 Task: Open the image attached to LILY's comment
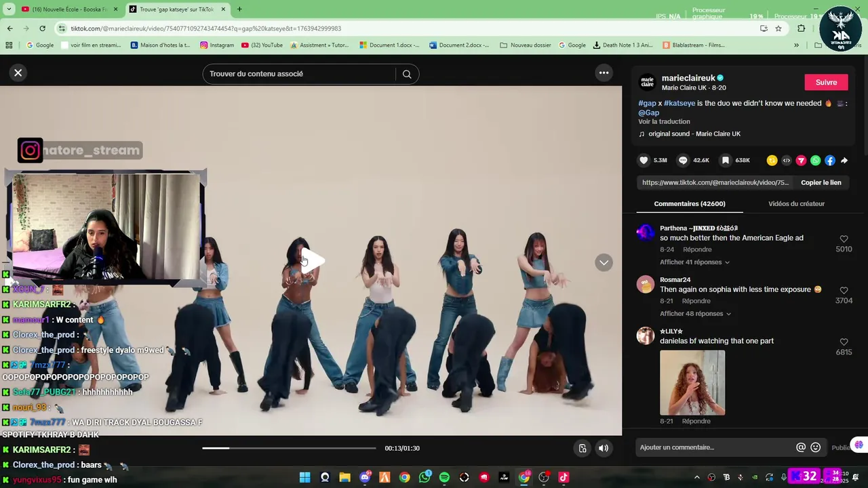692,382
